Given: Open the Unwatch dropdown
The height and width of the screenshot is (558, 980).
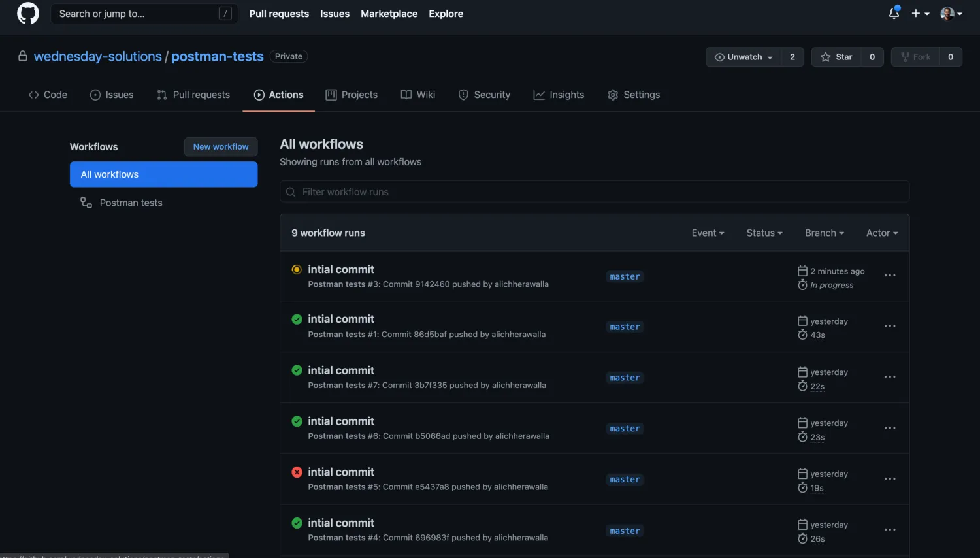Looking at the screenshot, I should (743, 57).
